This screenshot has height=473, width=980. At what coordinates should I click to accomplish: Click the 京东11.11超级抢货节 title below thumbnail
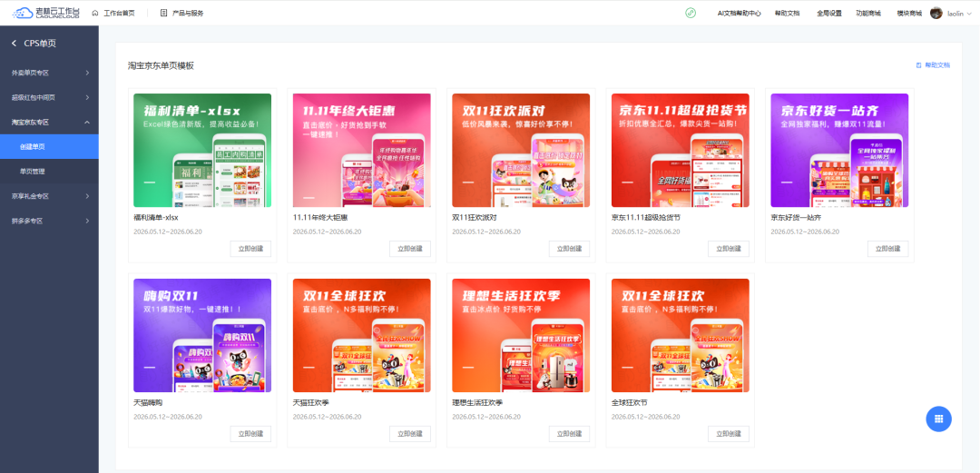tap(646, 218)
